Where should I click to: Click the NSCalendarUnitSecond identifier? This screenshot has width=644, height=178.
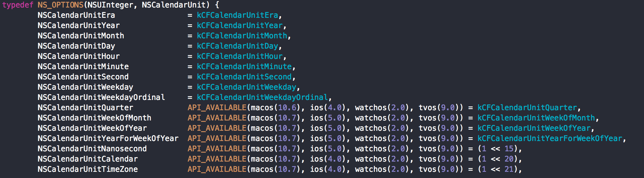coord(83,77)
